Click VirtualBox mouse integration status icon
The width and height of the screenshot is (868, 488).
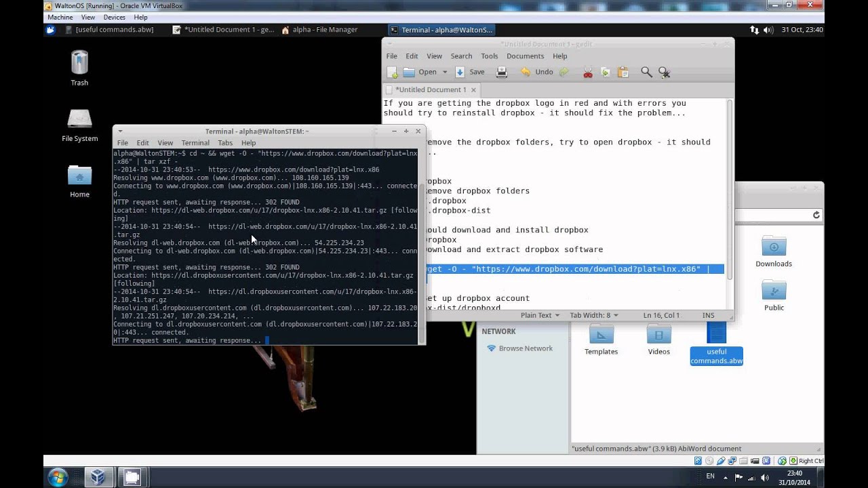(781, 461)
